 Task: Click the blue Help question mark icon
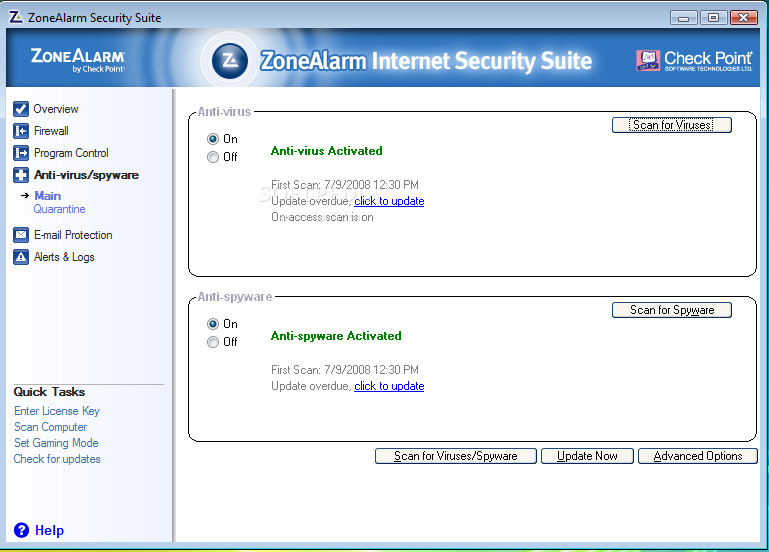coord(21,530)
